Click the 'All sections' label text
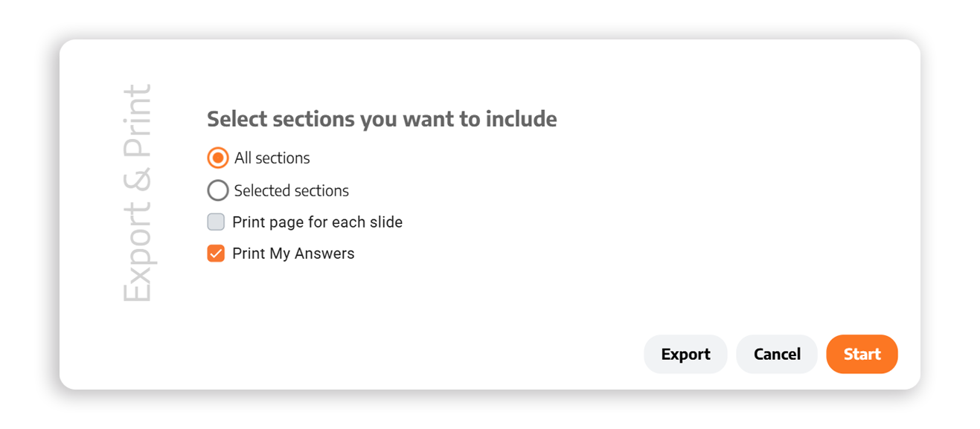Screen dimensions: 980x429 click(x=272, y=158)
